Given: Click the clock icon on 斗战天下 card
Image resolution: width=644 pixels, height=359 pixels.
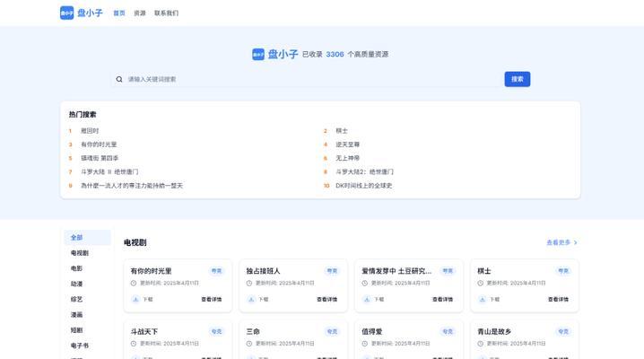Looking at the screenshot, I should point(134,344).
